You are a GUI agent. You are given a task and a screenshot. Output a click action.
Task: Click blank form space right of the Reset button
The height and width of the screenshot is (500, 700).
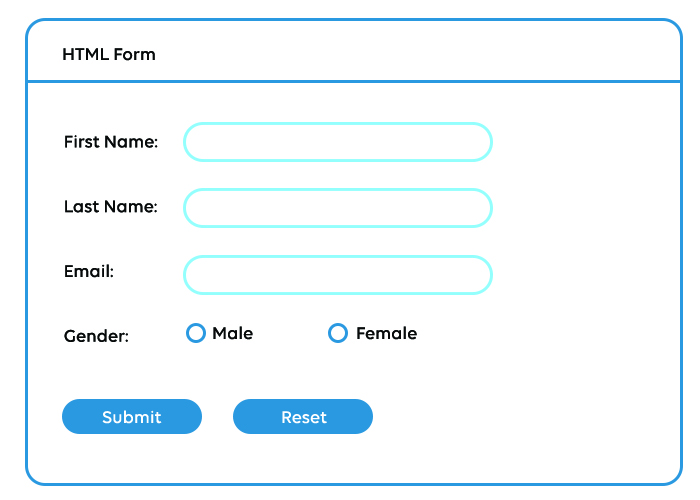(520, 417)
